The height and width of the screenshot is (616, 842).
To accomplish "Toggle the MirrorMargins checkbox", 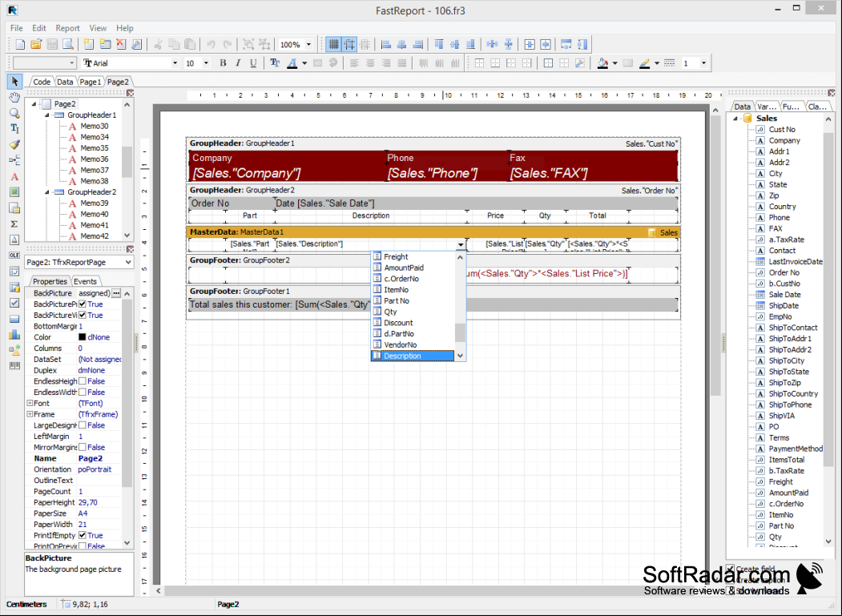I will [x=83, y=447].
